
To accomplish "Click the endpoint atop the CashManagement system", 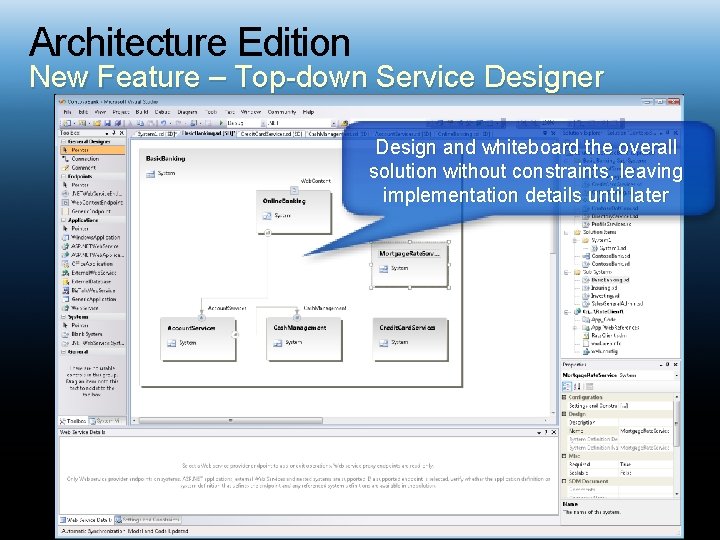I will (x=297, y=317).
